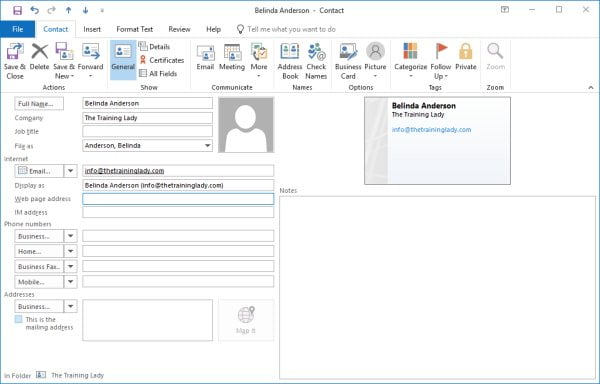Open the File tab
This screenshot has height=384, width=600.
18,29
